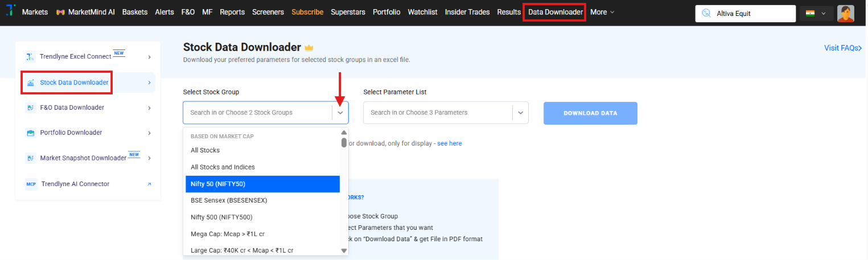Choose Large Cap ₹40K cr option

[x=262, y=250]
